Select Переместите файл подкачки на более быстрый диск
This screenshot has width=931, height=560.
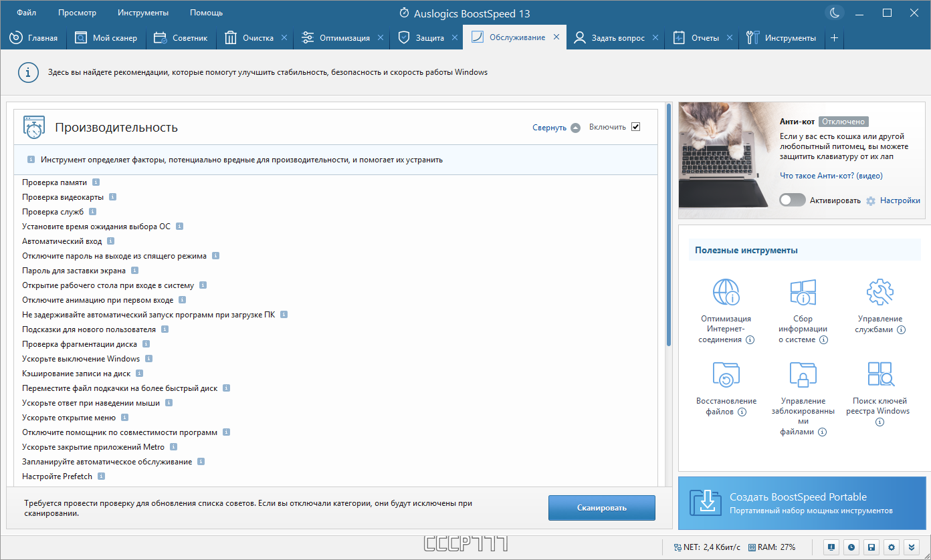click(x=120, y=388)
